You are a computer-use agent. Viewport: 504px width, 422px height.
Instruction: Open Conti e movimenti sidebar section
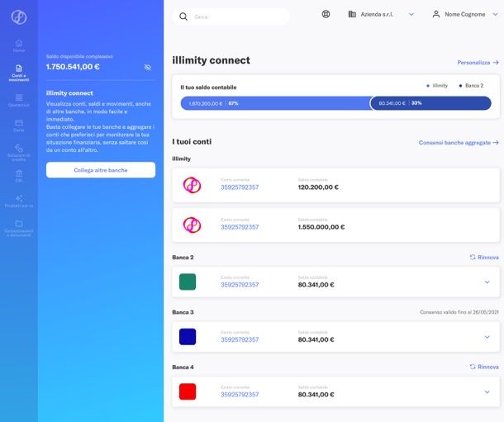tap(19, 73)
